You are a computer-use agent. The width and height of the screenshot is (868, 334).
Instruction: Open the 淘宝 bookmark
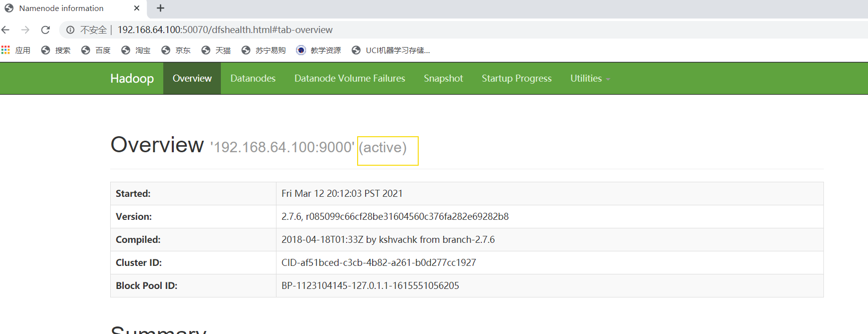136,50
